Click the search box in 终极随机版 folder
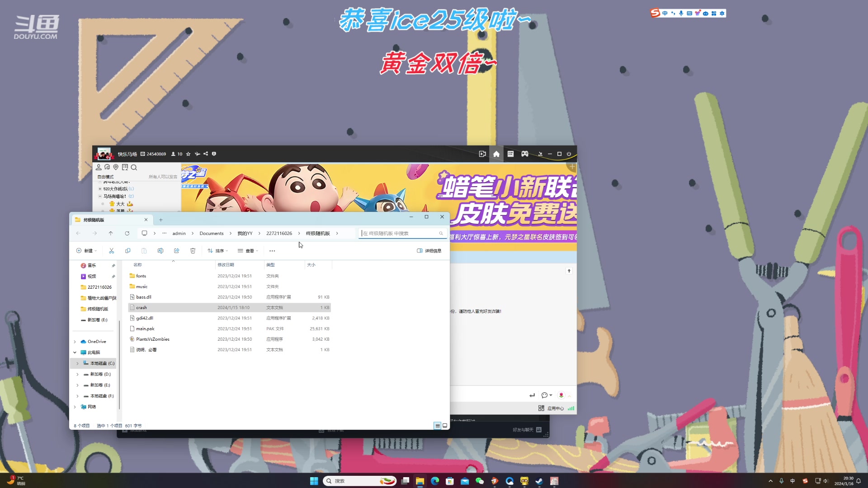Image resolution: width=868 pixels, height=488 pixels. click(x=403, y=233)
